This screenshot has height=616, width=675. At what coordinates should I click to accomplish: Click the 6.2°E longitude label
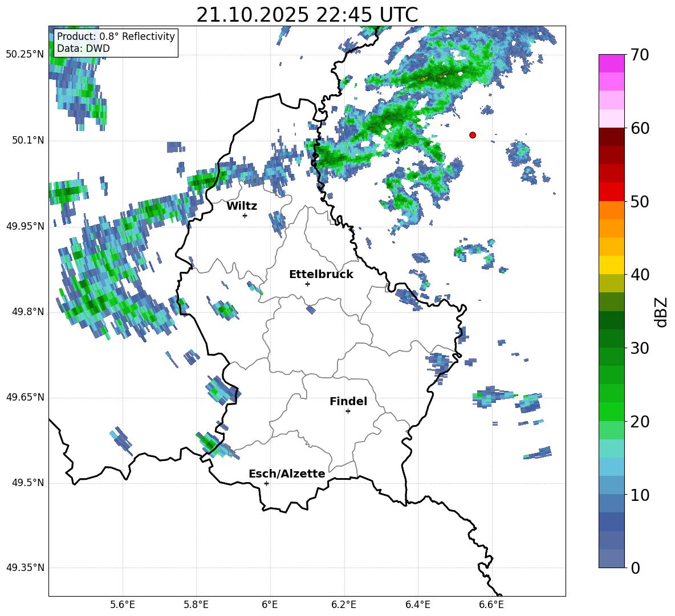pyautogui.click(x=344, y=605)
